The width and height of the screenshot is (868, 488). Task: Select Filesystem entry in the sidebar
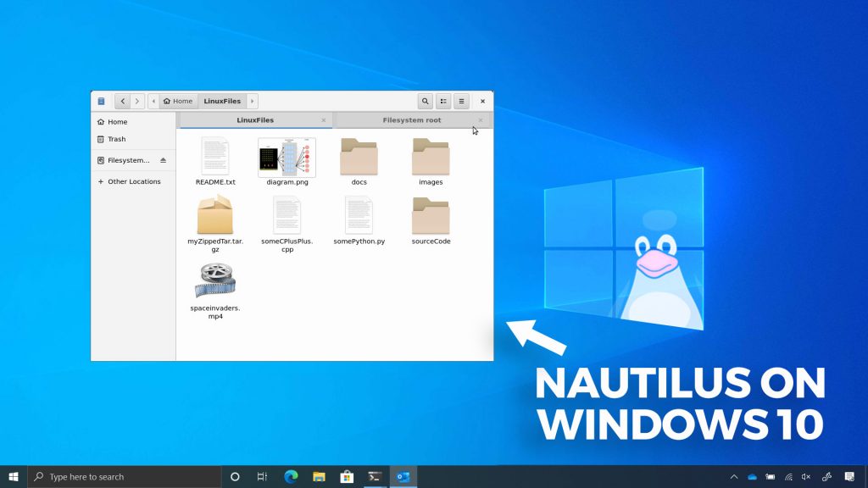[129, 160]
